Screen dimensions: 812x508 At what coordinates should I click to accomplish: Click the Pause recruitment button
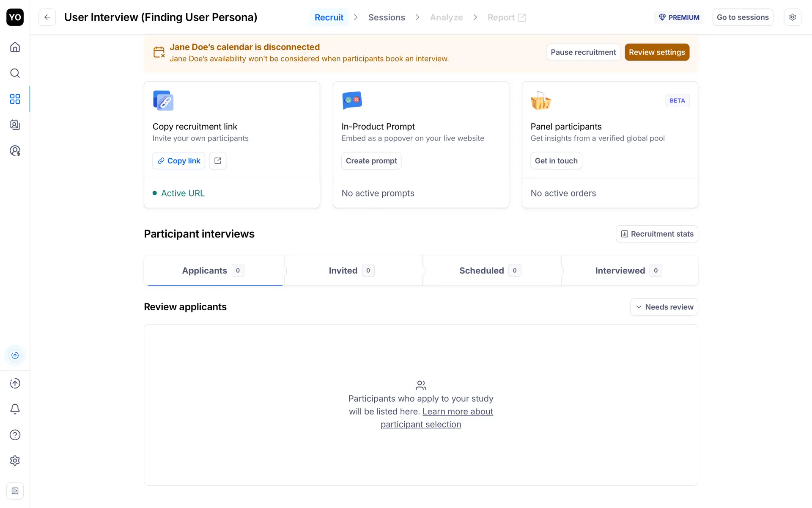[x=583, y=52]
